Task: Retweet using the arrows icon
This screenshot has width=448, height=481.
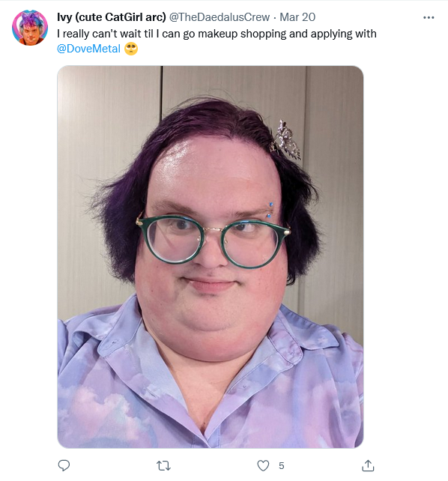Action: [x=163, y=466]
